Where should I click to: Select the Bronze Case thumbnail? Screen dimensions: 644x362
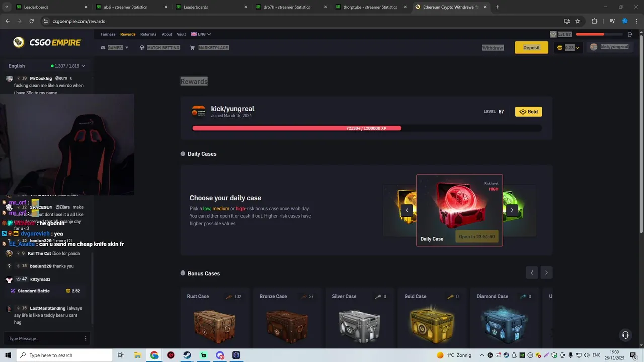click(x=287, y=326)
